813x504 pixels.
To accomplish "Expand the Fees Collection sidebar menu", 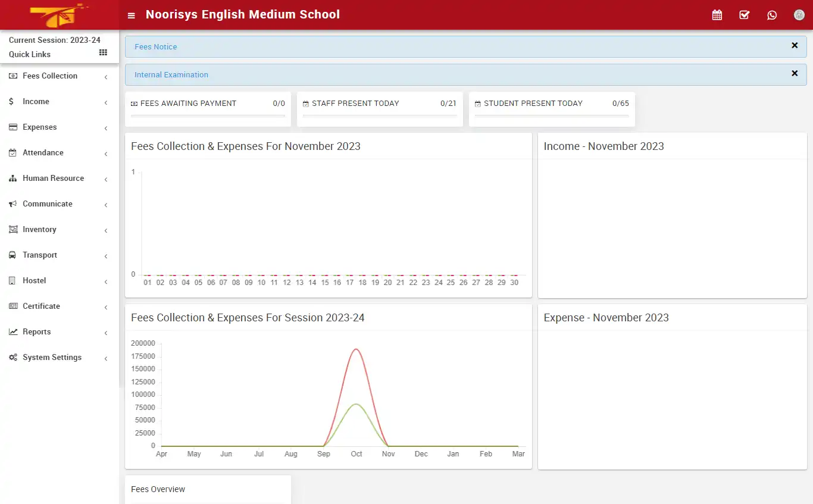I will [50, 76].
